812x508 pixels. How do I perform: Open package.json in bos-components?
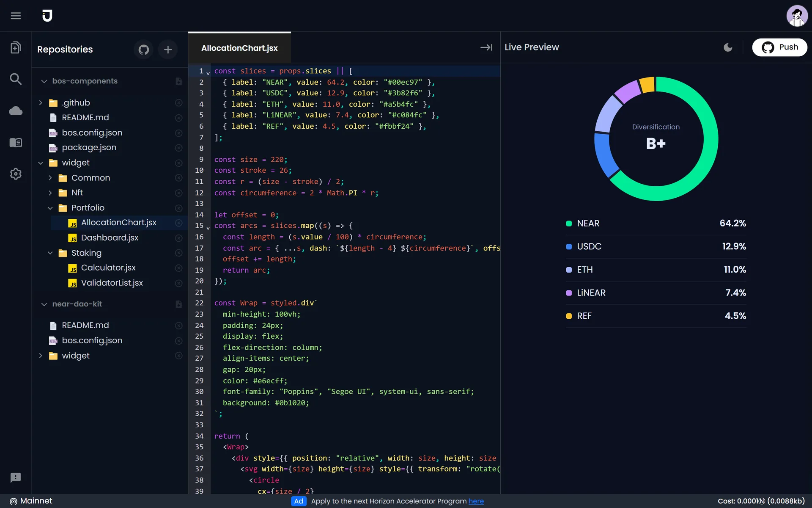(89, 148)
